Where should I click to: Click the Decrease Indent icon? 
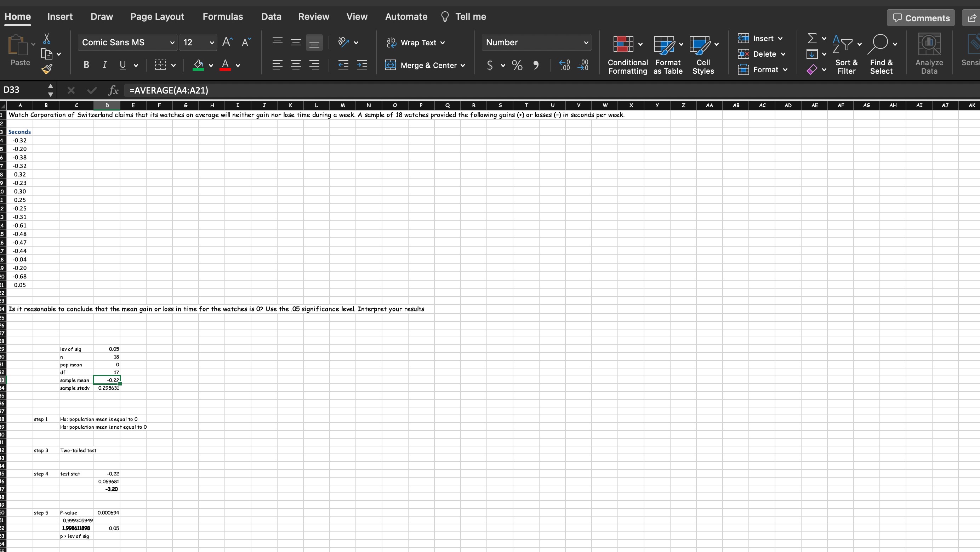(343, 65)
